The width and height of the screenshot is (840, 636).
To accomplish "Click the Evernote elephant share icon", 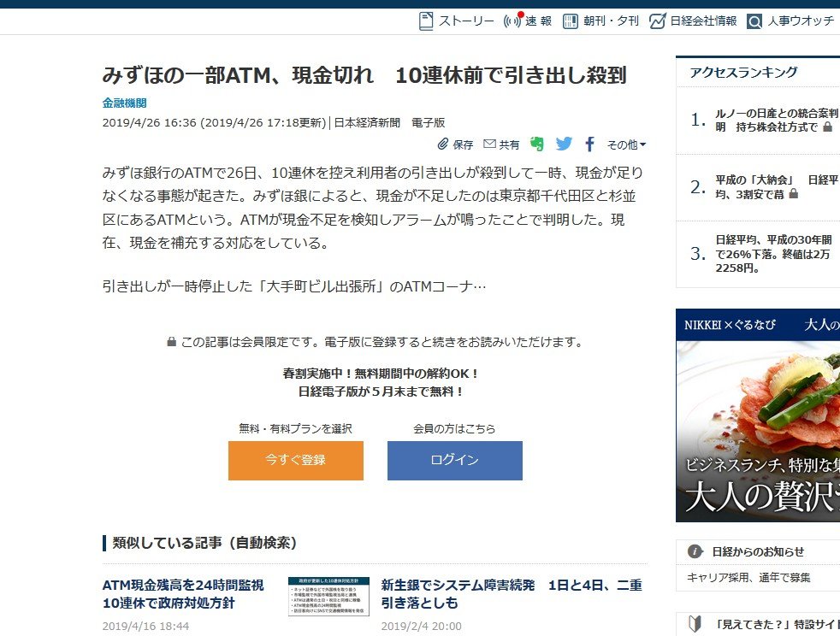I will 537,144.
